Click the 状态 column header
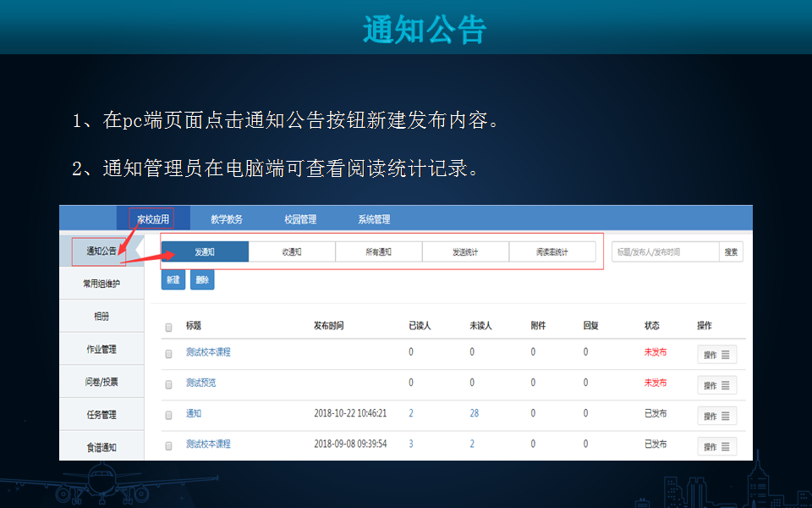Image resolution: width=812 pixels, height=508 pixels. pyautogui.click(x=652, y=325)
